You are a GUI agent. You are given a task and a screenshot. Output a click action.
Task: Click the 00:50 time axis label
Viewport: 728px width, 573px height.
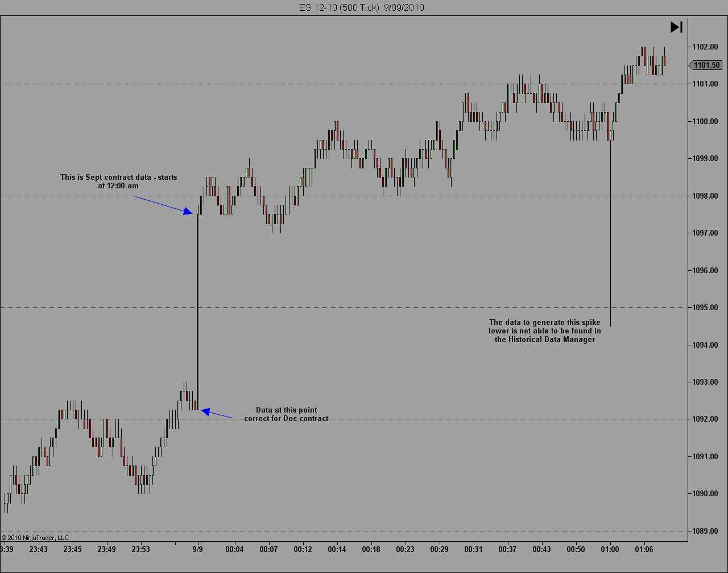(x=576, y=550)
